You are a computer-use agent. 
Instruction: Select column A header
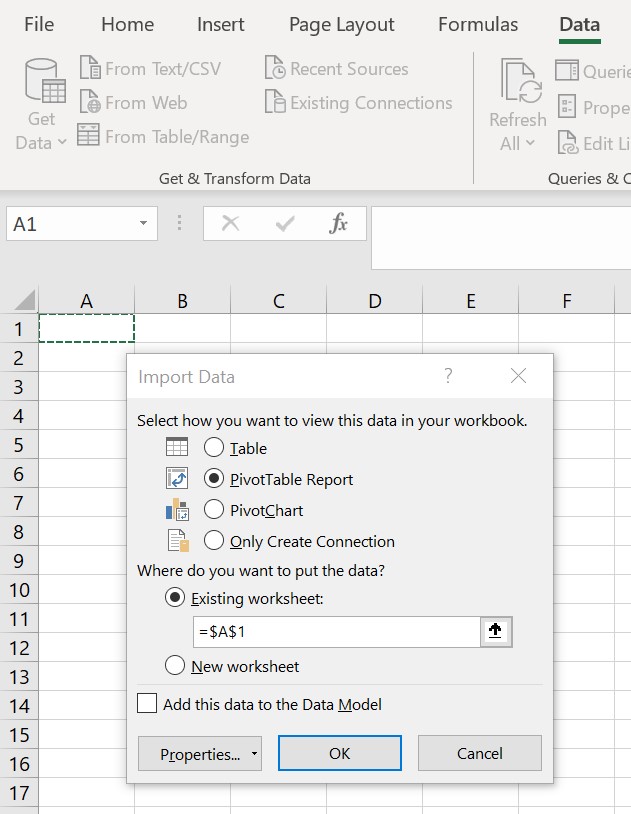pos(87,301)
